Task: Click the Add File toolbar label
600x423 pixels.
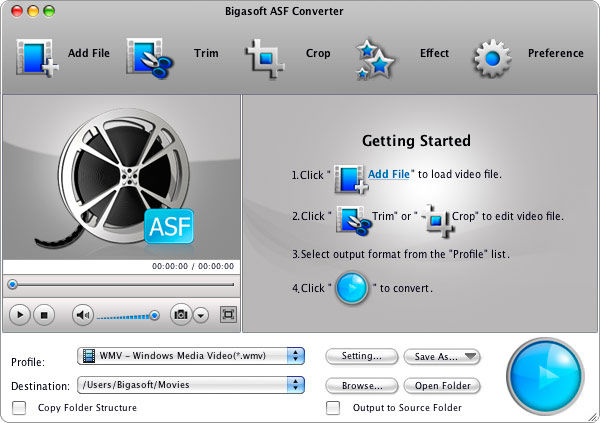Action: tap(89, 53)
